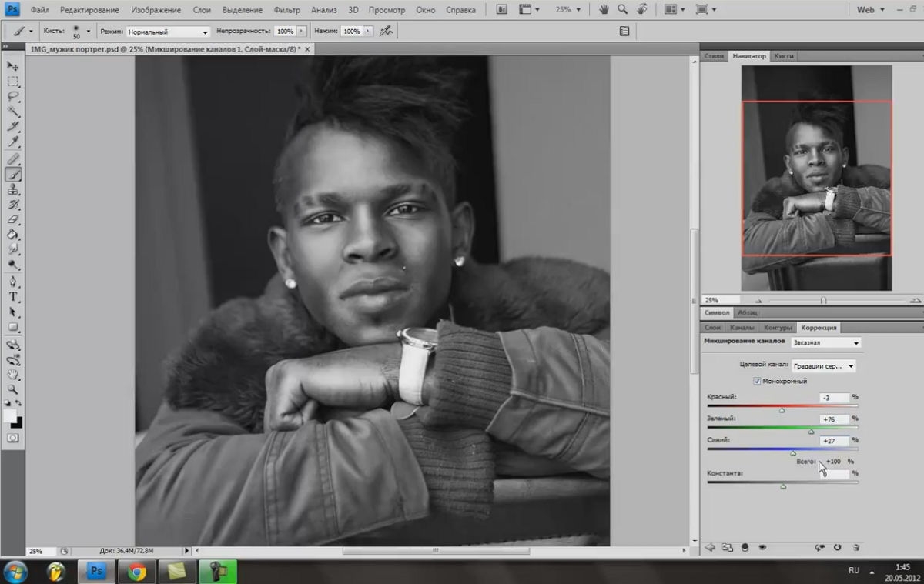Click the Zoom magnifier in application bar
Screen dimensions: 924x584
click(622, 10)
